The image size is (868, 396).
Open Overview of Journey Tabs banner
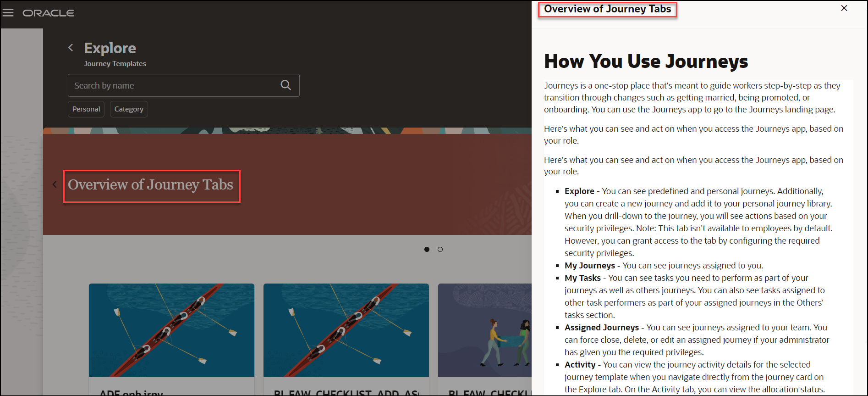point(151,184)
